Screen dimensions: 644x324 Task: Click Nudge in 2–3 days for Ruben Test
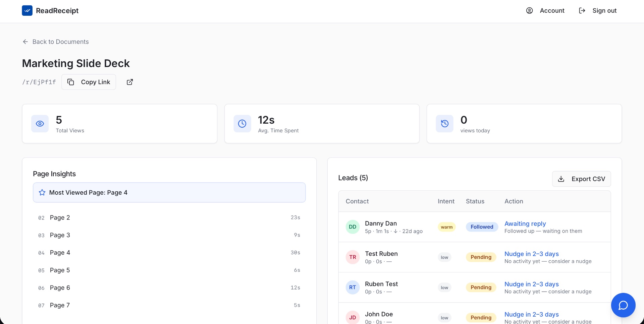click(532, 284)
